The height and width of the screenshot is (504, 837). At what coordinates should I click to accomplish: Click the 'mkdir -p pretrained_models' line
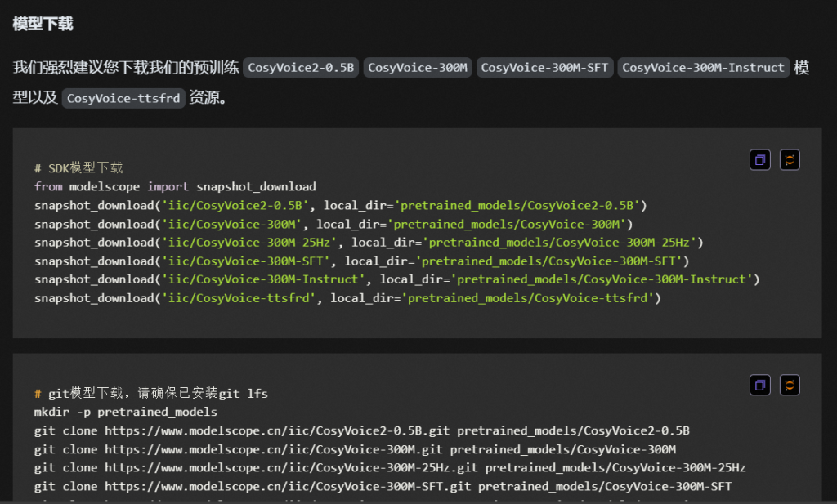126,412
